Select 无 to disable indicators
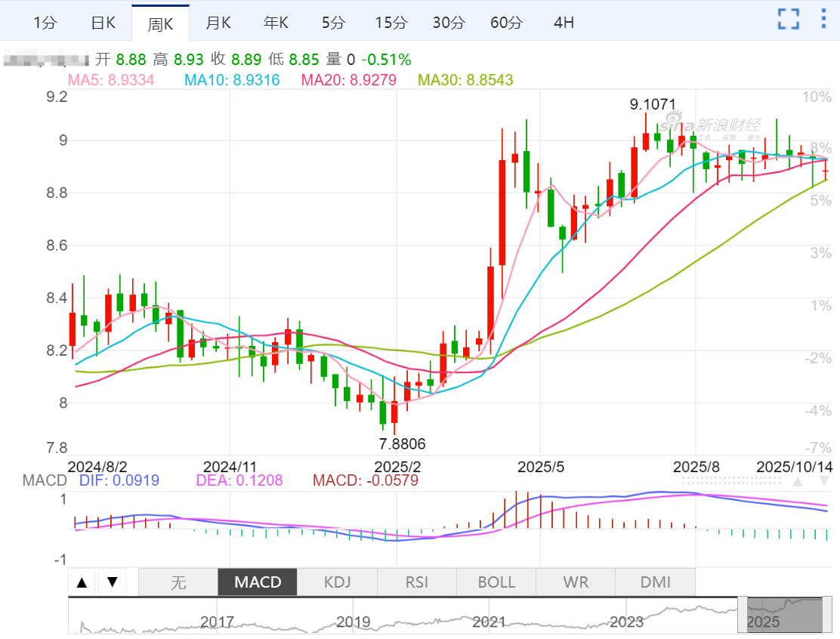Image resolution: width=840 pixels, height=639 pixels. point(178,582)
